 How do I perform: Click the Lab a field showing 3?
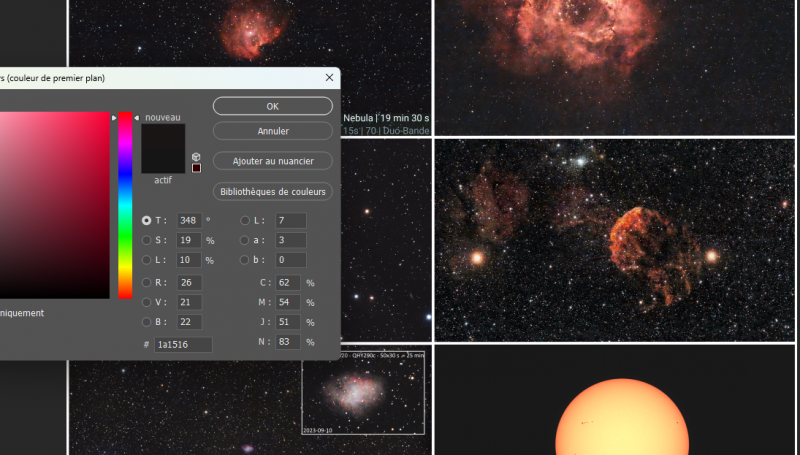[x=291, y=240]
